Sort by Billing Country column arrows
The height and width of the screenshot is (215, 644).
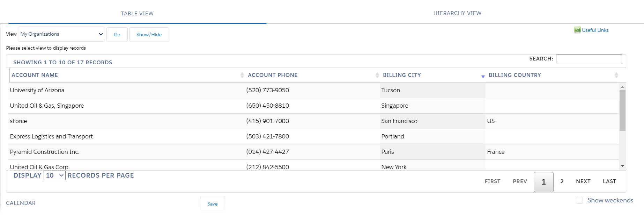point(616,75)
